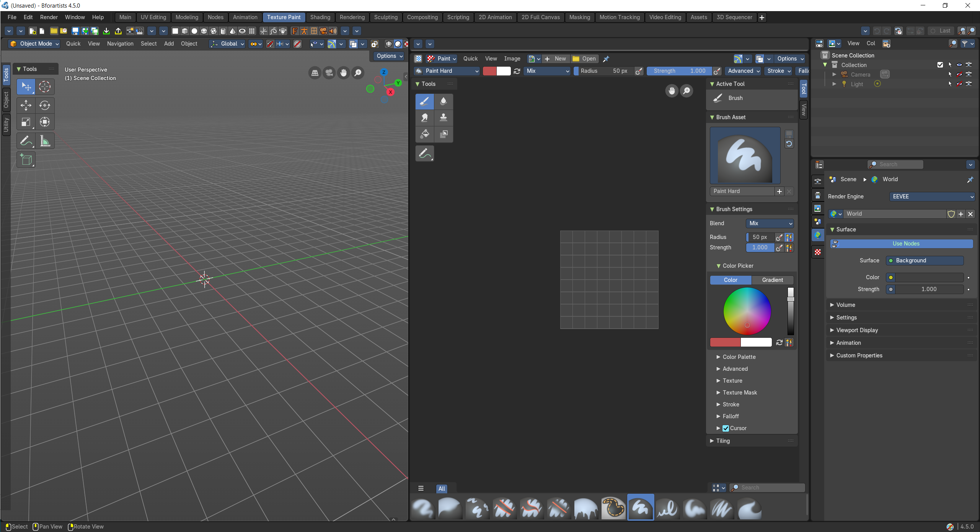This screenshot has width=980, height=532.
Task: Click the red primary color swatch in header
Action: (489, 71)
